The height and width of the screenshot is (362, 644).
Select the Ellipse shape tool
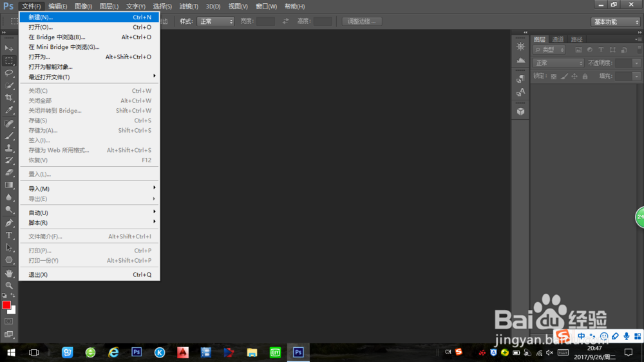[8, 260]
